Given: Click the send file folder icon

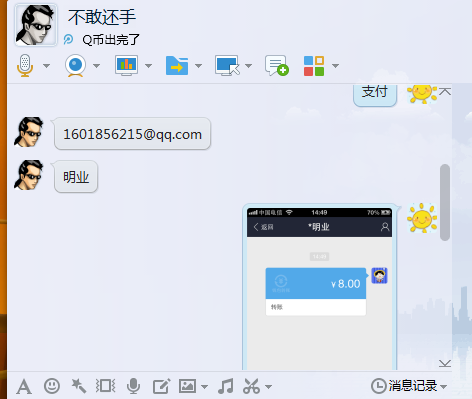Looking at the screenshot, I should click(177, 65).
